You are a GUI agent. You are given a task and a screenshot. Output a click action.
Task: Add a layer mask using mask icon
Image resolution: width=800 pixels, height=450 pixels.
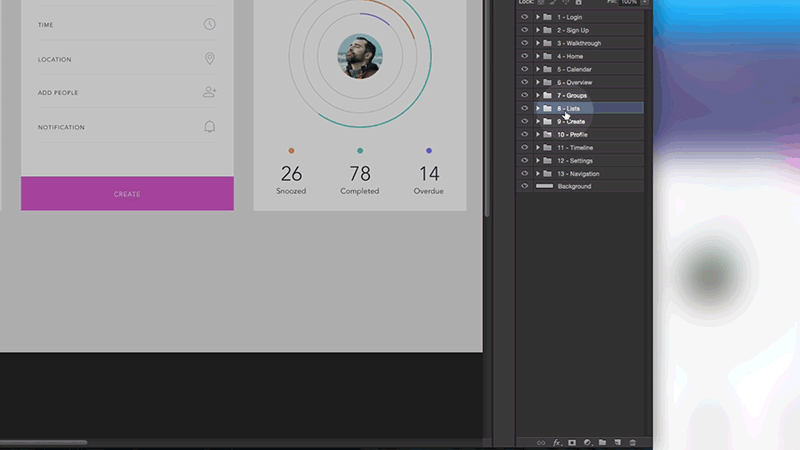572,442
